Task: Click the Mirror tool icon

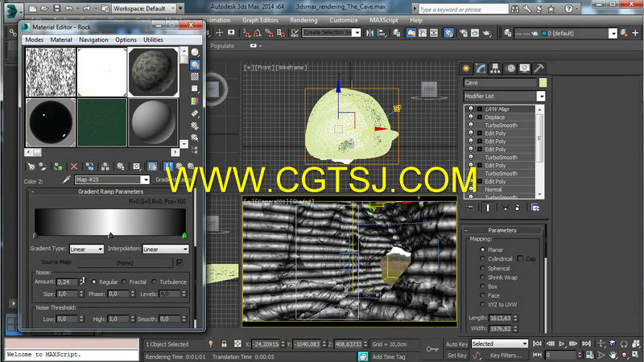Action: coord(369,33)
